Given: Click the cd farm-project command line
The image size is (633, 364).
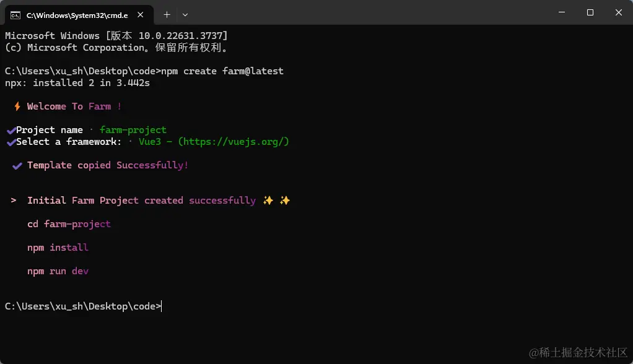Looking at the screenshot, I should click(69, 224).
